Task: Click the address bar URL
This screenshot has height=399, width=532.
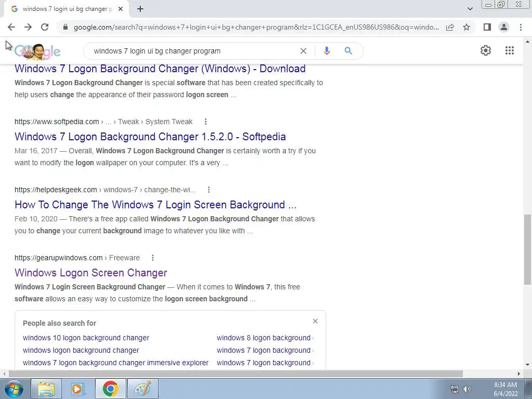Action: tap(256, 27)
